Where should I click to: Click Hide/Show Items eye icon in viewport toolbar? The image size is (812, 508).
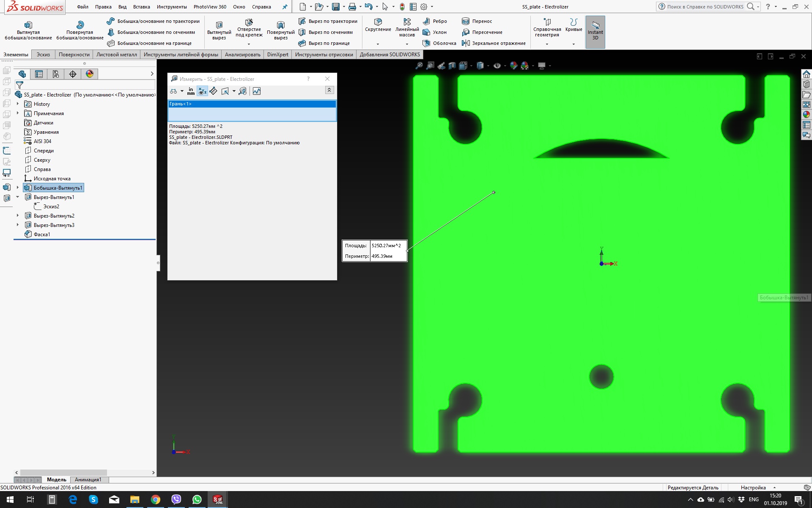(497, 66)
